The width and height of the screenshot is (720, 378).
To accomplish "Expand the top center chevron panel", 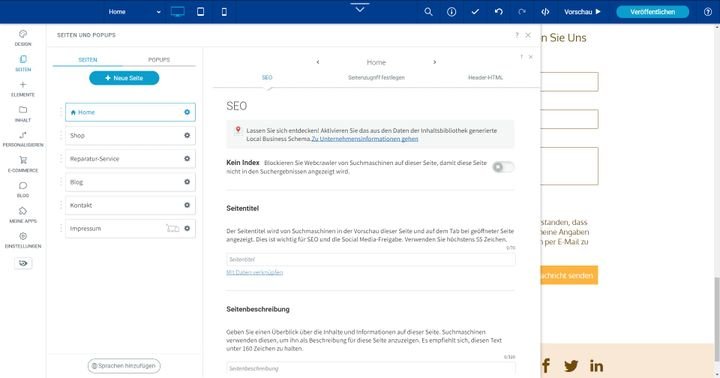I will pyautogui.click(x=360, y=8).
